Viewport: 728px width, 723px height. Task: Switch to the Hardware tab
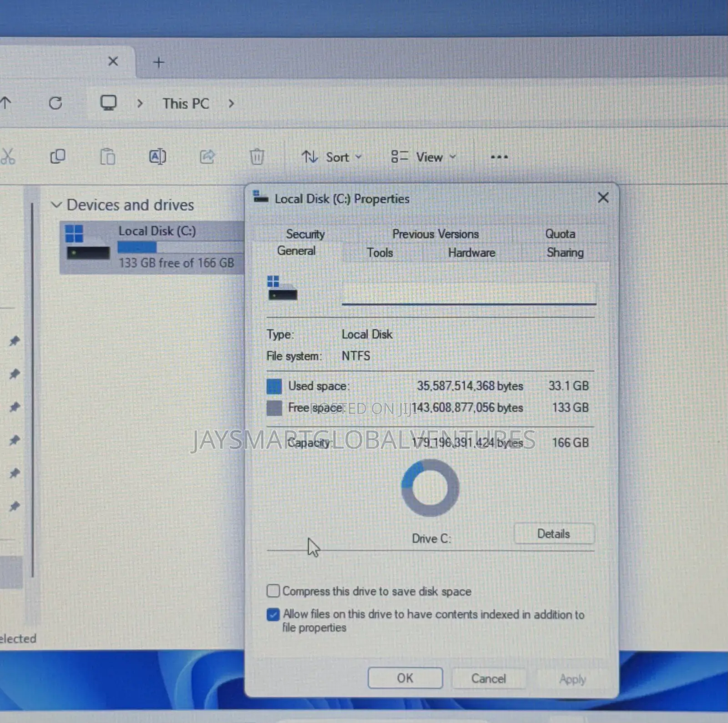[472, 253]
